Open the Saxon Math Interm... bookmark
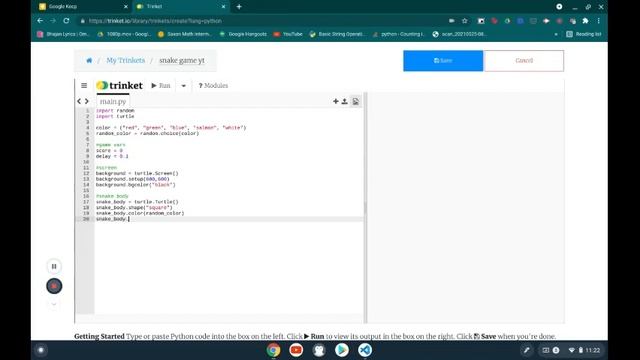The width and height of the screenshot is (640, 360). 184,34
